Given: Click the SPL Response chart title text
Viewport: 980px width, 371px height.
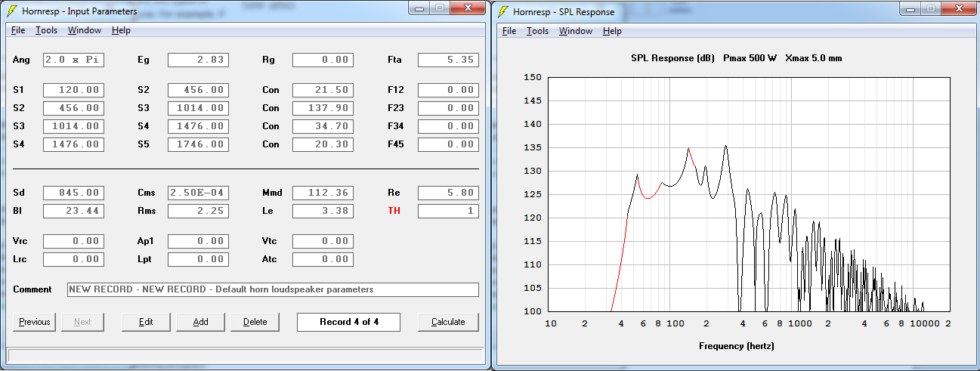Looking at the screenshot, I should tap(736, 58).
